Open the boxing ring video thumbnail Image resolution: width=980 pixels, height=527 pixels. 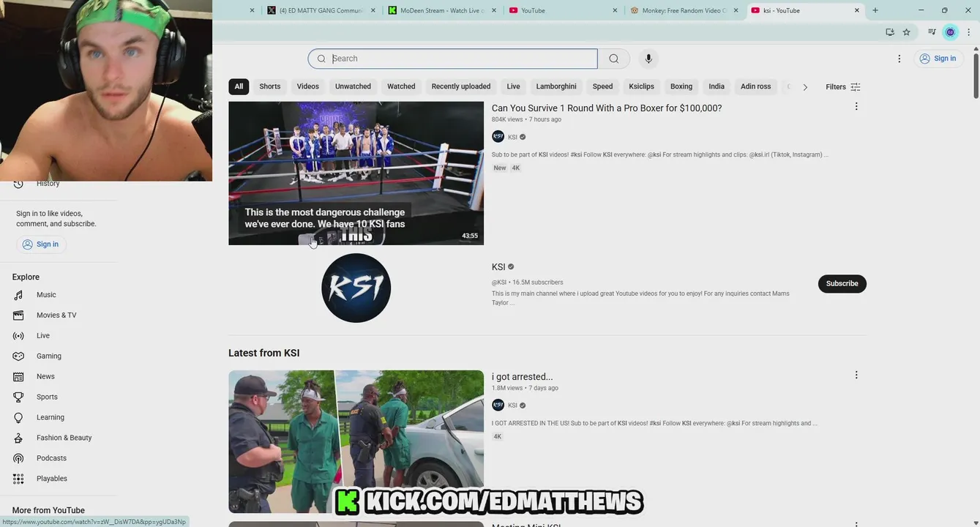pyautogui.click(x=356, y=173)
